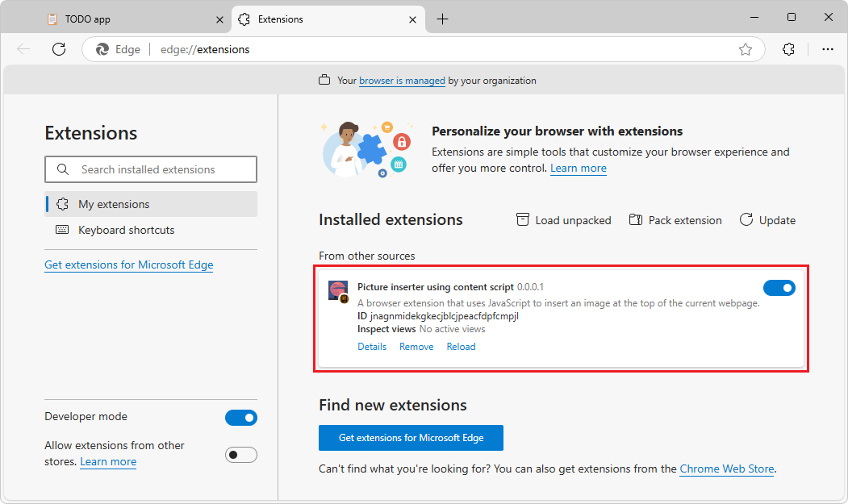The image size is (848, 504).
Task: Open the Settings and more ellipsis menu
Action: click(828, 49)
